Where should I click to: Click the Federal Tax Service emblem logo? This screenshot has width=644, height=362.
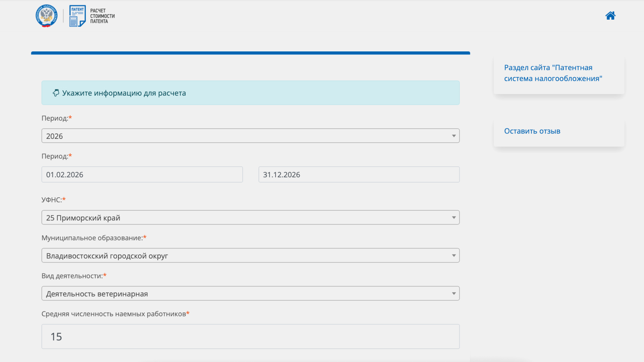[46, 16]
